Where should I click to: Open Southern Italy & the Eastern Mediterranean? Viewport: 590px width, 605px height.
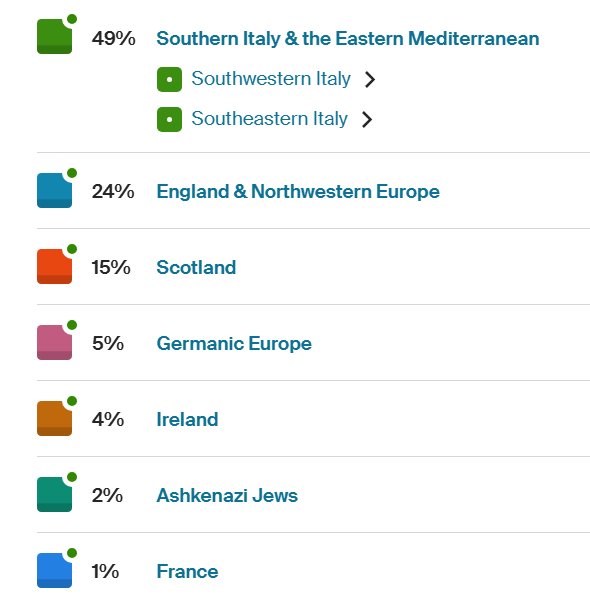click(348, 39)
